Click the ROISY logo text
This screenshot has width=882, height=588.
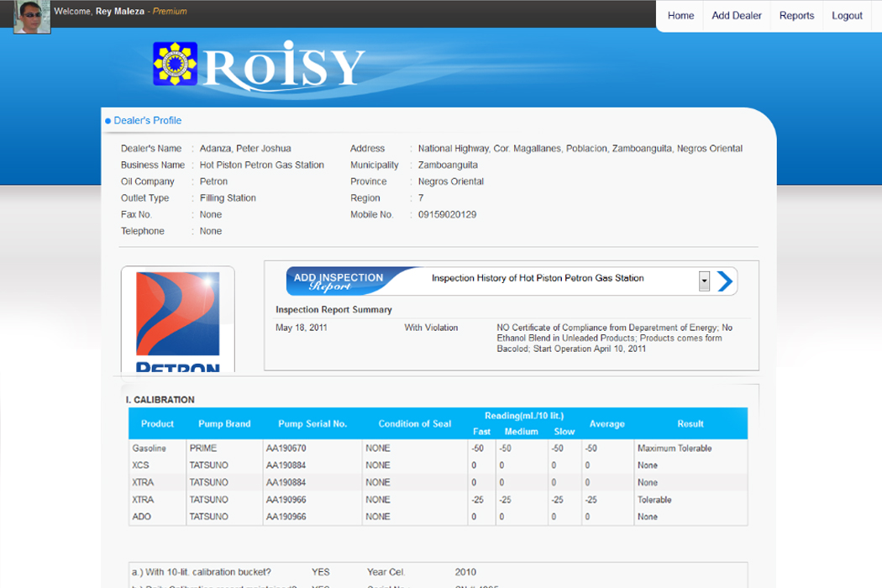point(284,66)
